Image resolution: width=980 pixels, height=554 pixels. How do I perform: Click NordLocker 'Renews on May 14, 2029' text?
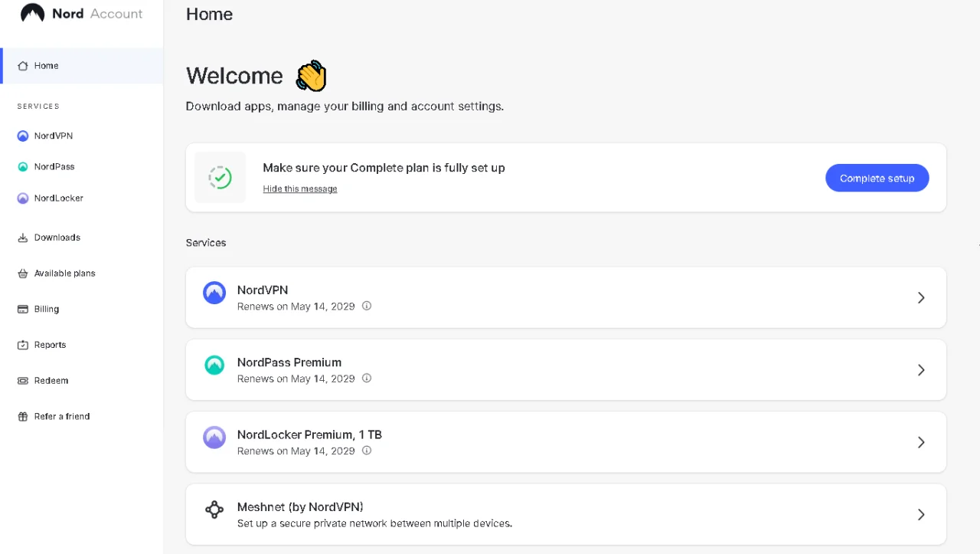point(296,451)
